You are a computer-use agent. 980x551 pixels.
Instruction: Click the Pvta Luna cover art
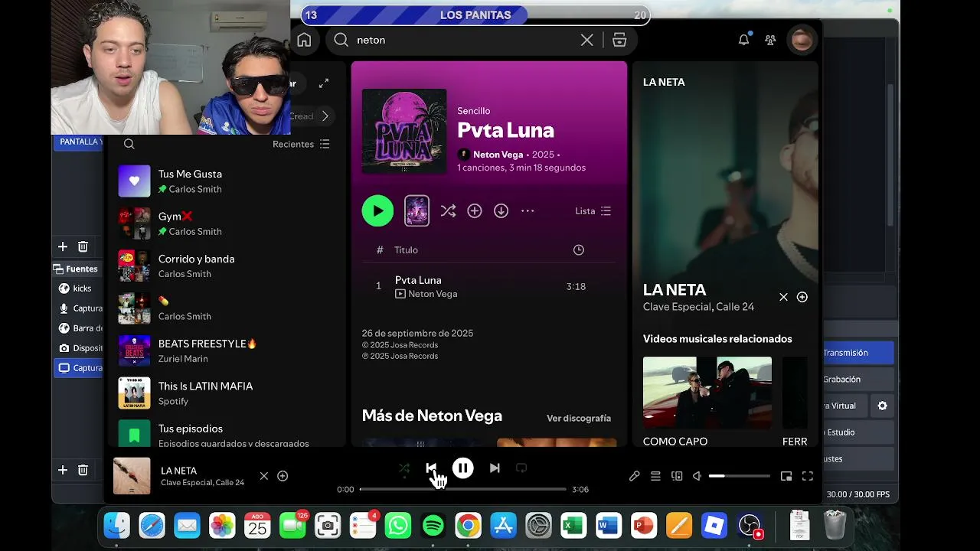pos(404,131)
